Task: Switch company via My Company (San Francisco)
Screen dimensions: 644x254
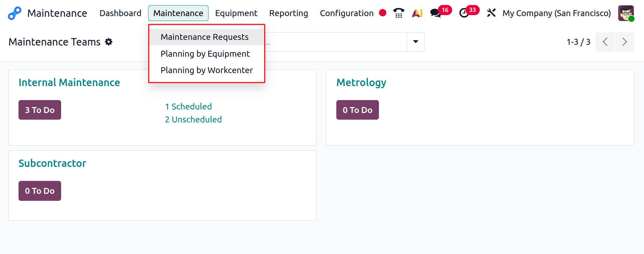Action: [557, 13]
